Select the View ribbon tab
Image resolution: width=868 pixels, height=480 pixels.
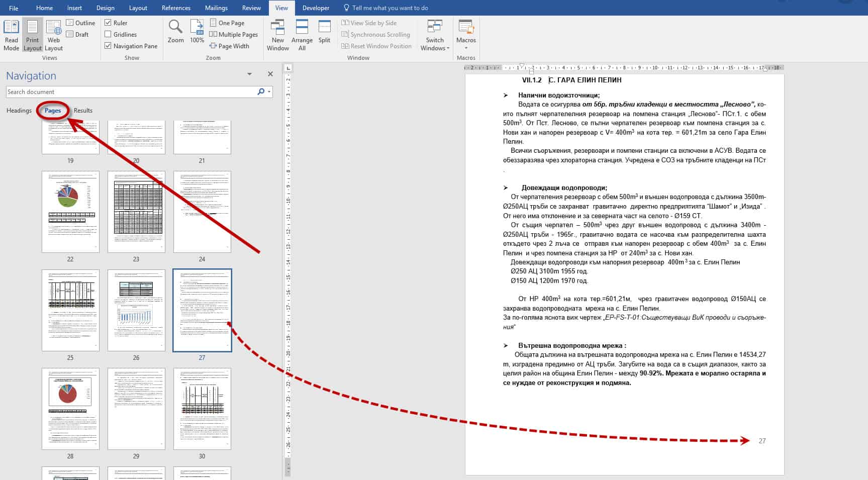(x=281, y=8)
